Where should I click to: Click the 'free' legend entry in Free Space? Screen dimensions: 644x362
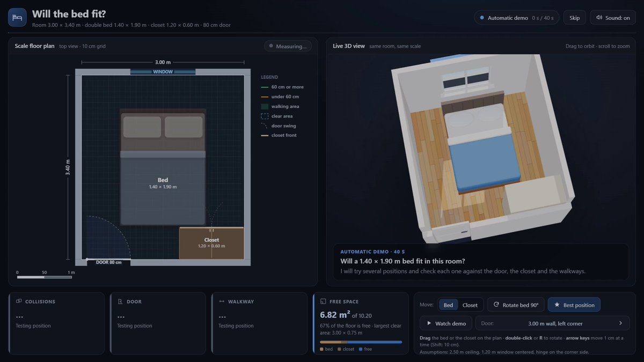click(x=366, y=349)
